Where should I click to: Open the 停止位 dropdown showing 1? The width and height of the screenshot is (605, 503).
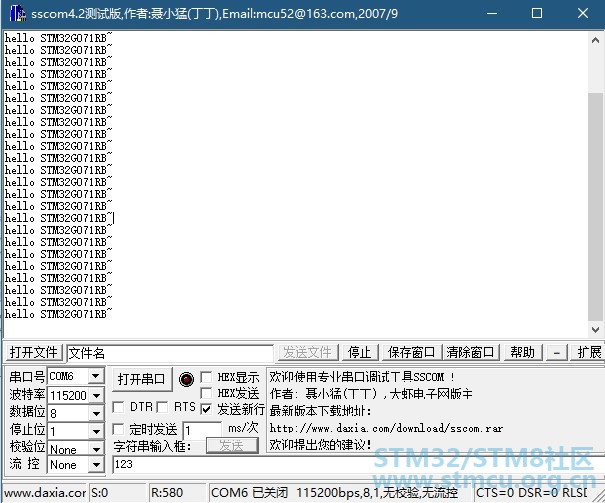(x=96, y=431)
